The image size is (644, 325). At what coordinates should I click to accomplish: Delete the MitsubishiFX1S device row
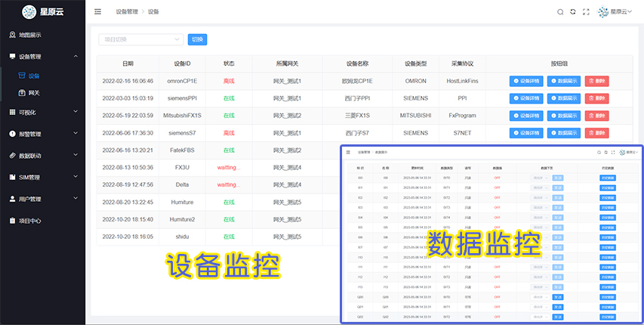pos(596,116)
